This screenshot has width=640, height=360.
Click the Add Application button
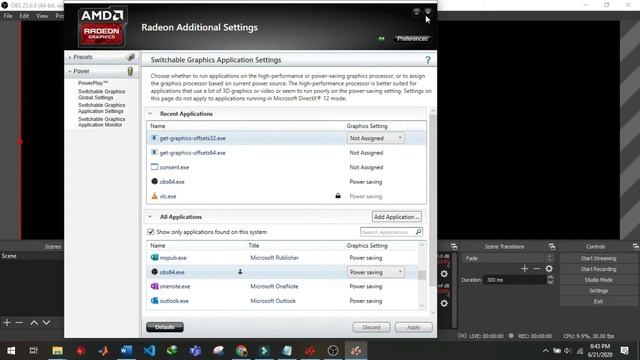tap(396, 217)
